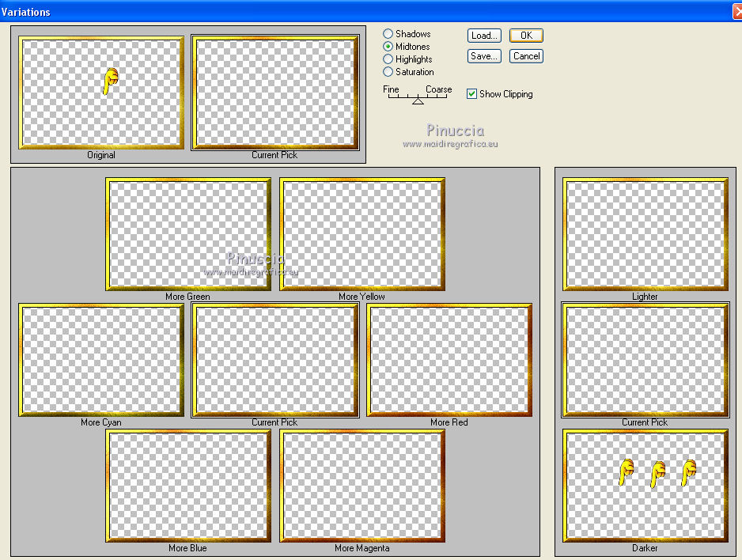Apply the More Yellow variation
This screenshot has width=742, height=560.
point(362,234)
